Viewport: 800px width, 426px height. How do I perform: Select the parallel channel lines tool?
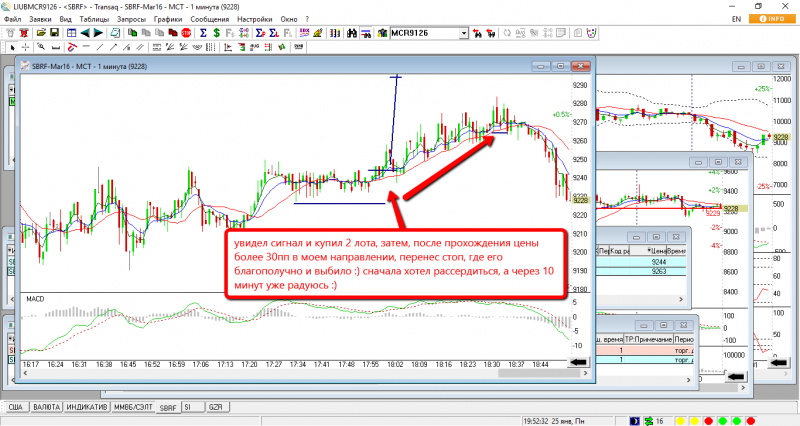pos(140,47)
